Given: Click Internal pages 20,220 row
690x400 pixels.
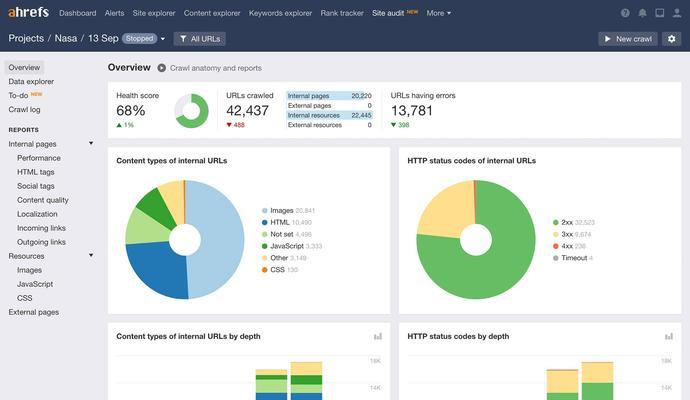Looking at the screenshot, I should [330, 95].
